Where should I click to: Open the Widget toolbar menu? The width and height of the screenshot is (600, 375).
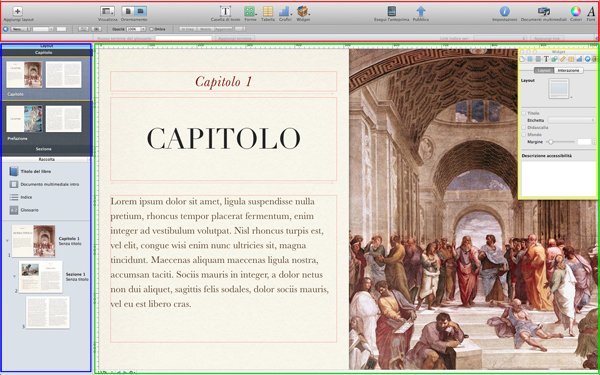[x=303, y=11]
